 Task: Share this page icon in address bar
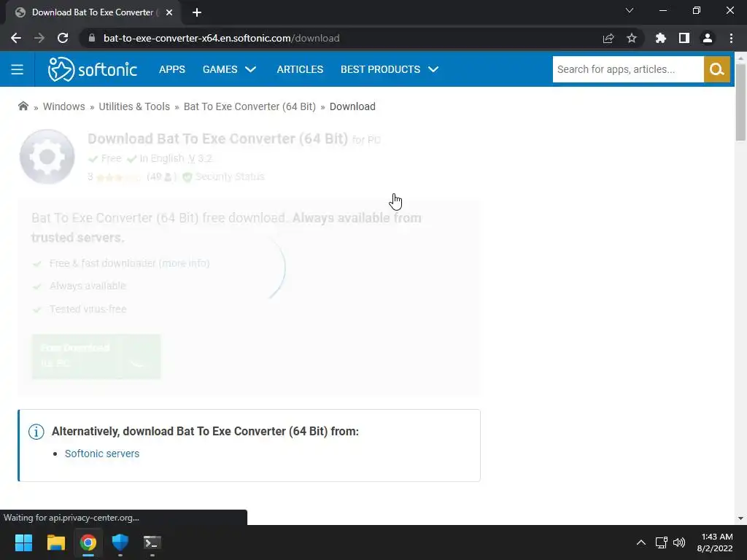pyautogui.click(x=608, y=38)
